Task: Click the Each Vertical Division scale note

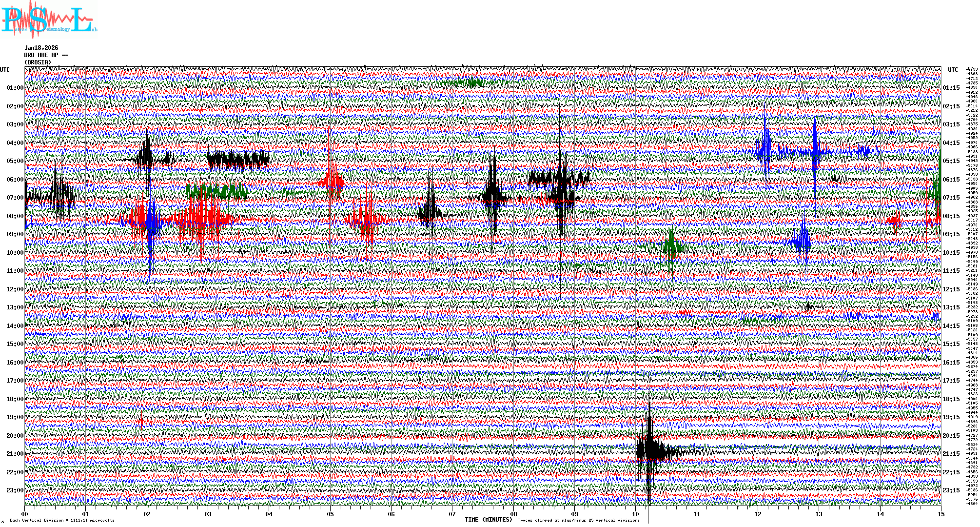Action: pos(62,520)
